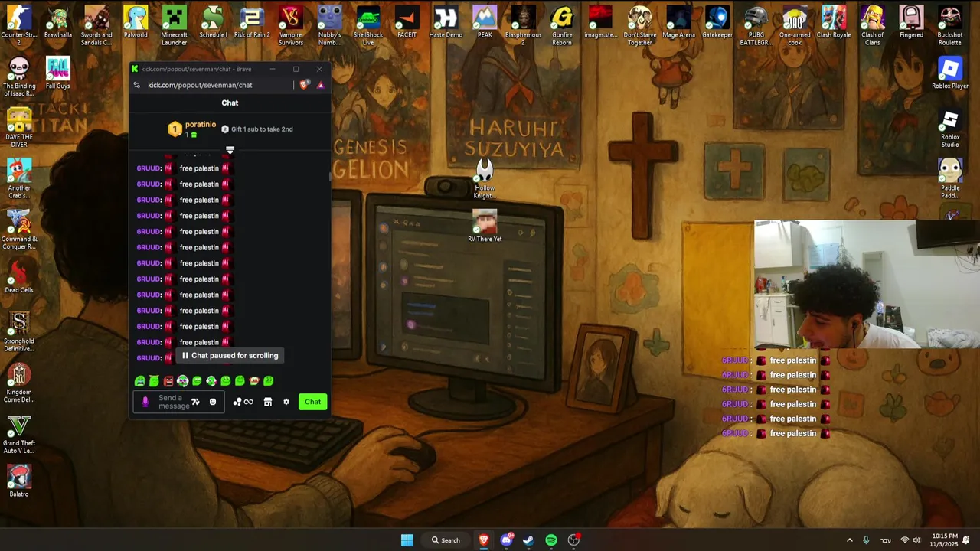
Task: Select the red angry face emote
Action: pyautogui.click(x=168, y=381)
